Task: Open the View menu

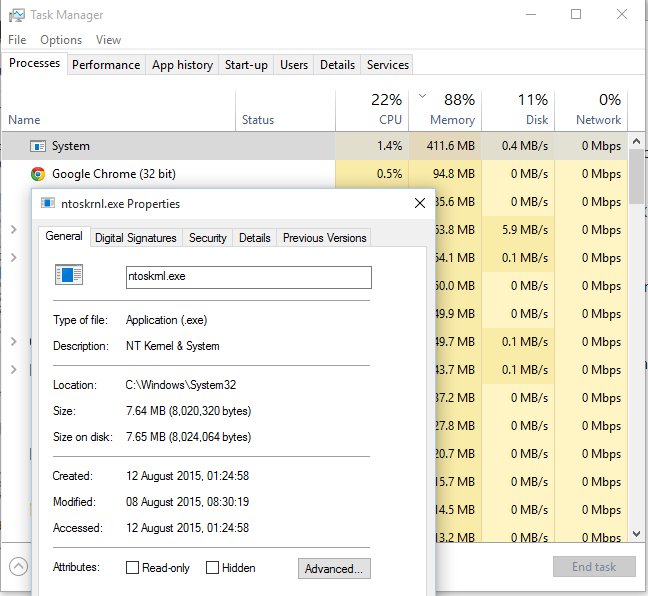Action: pyautogui.click(x=108, y=40)
